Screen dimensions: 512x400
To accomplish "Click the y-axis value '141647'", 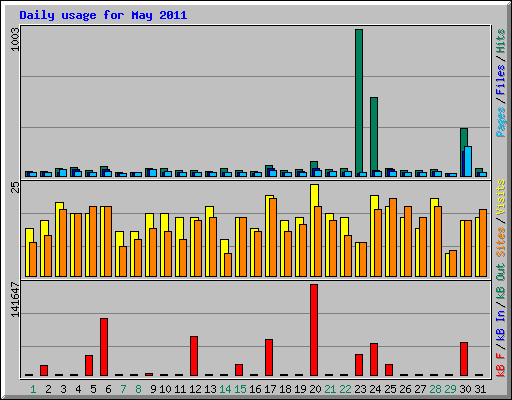I will tap(15, 300).
